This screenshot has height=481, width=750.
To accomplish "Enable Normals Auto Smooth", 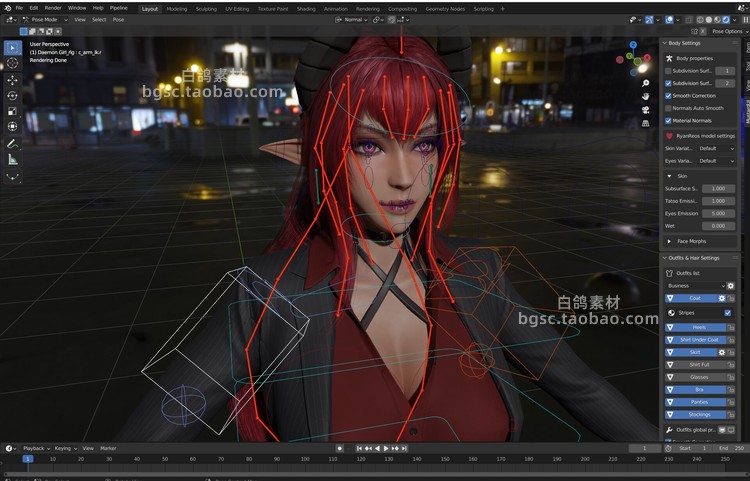I will 668,108.
